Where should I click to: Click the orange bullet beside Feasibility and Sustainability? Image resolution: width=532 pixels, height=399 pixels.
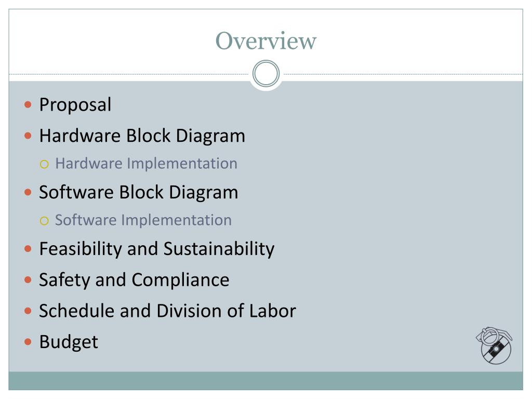28,249
